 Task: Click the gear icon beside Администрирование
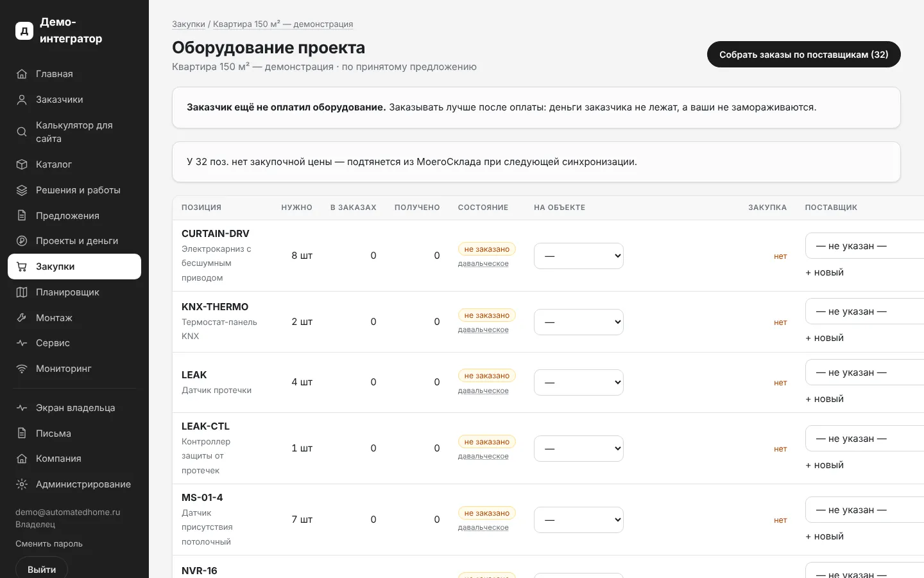tap(22, 484)
